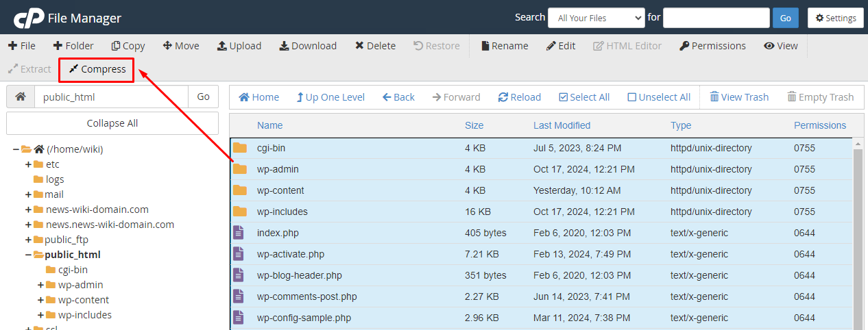Select wp-blog-header.php file name
The image size is (868, 330).
(300, 275)
